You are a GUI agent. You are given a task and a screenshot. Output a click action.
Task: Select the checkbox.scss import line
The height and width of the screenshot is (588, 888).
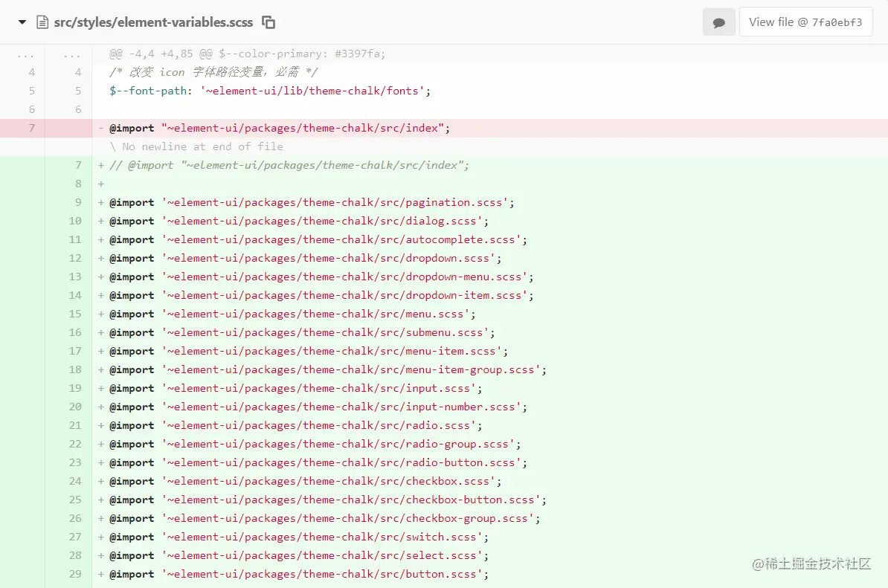point(305,481)
